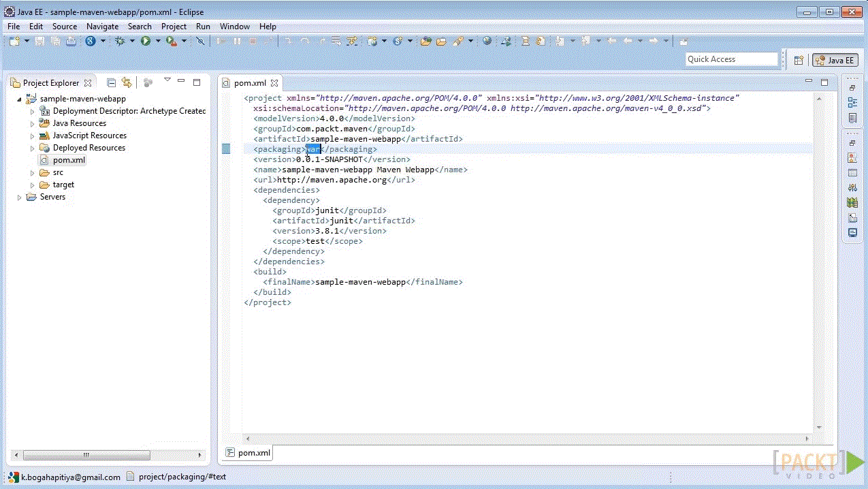This screenshot has height=489, width=868.
Task: Open the External Tools dropdown arrow
Action: (184, 41)
